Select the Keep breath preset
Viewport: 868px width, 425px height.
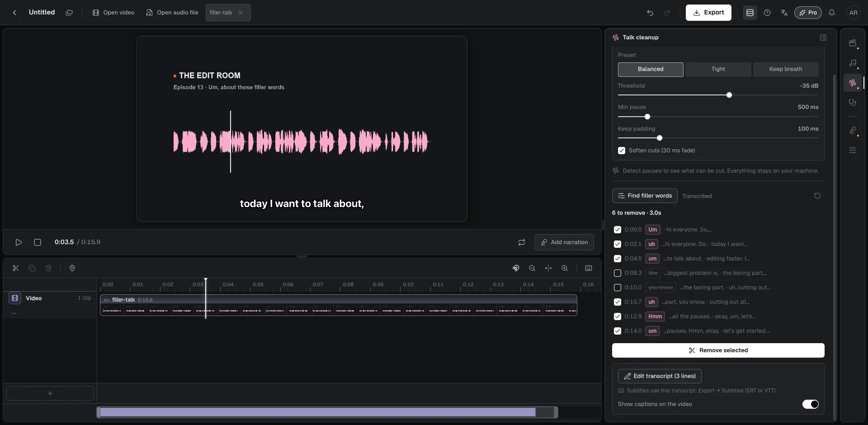coord(786,69)
